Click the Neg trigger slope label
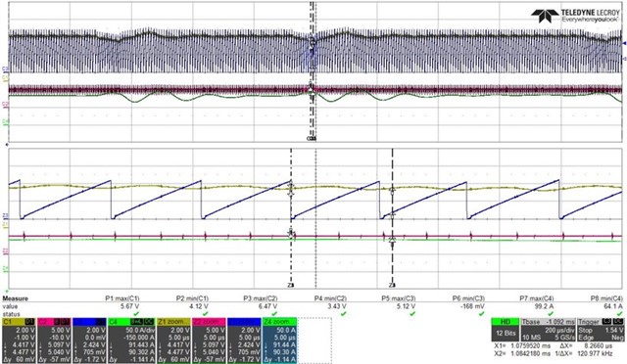Screen dimensions: 627x364 pyautogui.click(x=617, y=338)
